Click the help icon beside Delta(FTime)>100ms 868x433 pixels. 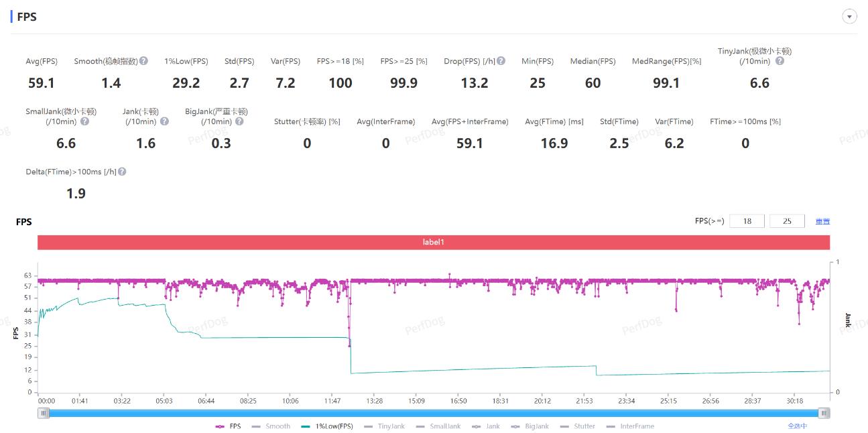pyautogui.click(x=122, y=172)
